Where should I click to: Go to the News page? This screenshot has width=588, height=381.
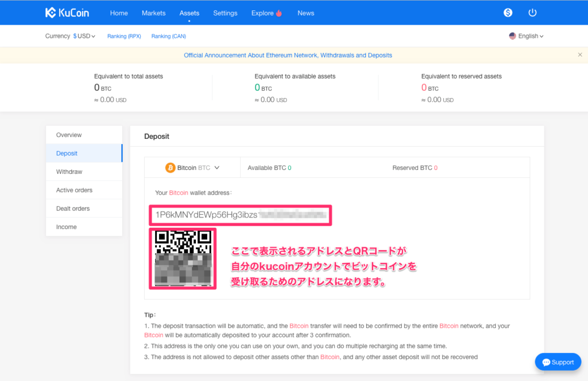[305, 13]
